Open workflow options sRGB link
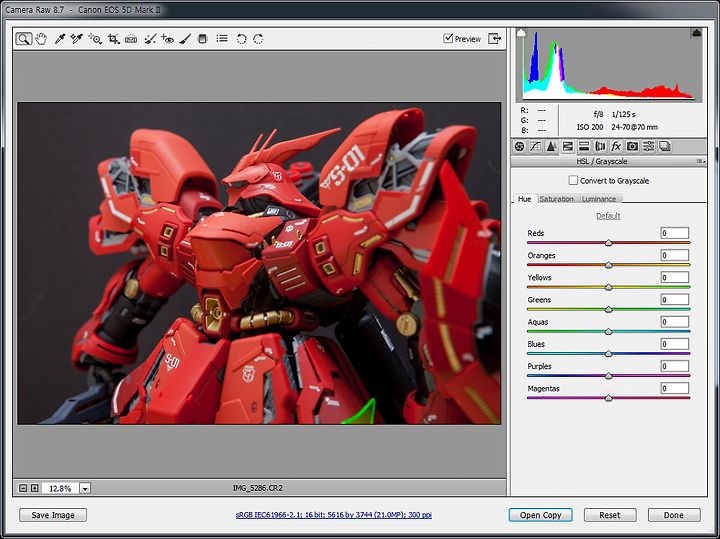Image resolution: width=720 pixels, height=539 pixels. point(334,515)
